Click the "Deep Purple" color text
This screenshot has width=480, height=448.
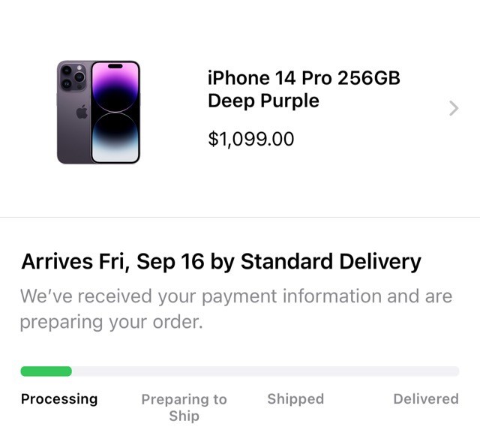coord(263,101)
